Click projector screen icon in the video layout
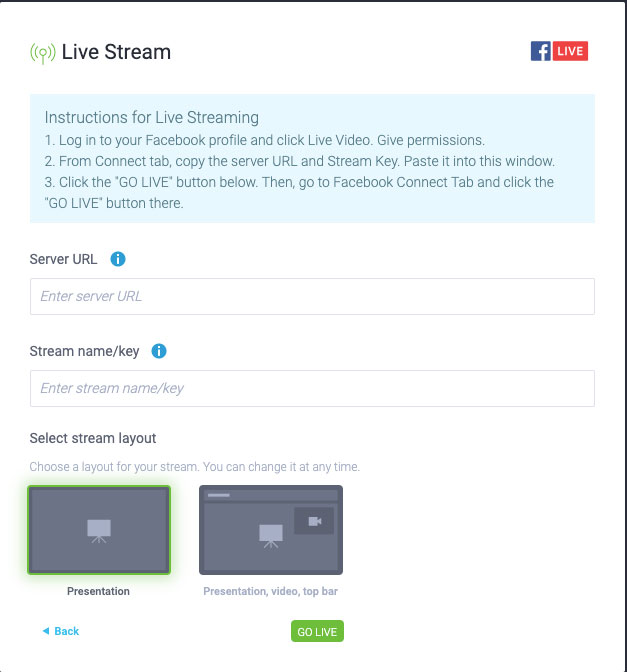Screen dimensions: 627x672 click(271, 536)
